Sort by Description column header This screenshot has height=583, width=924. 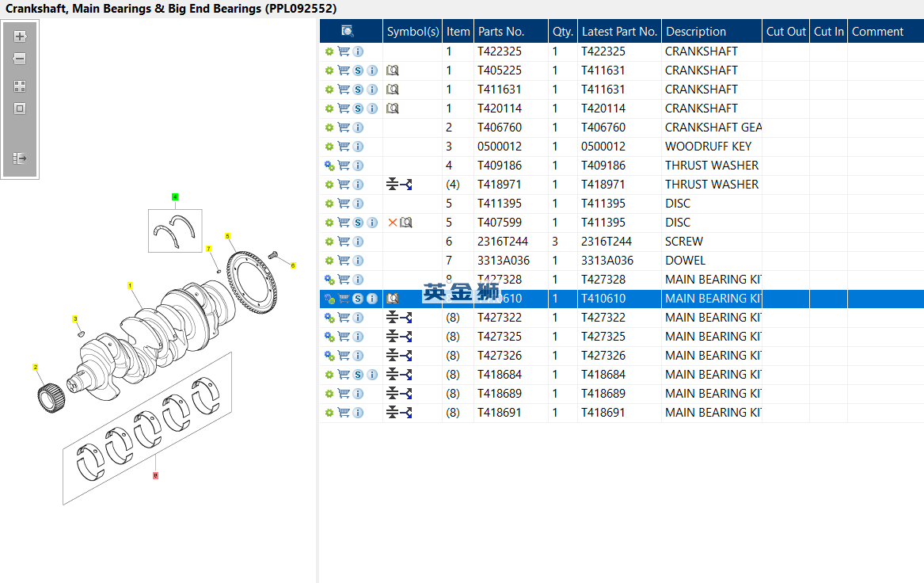click(711, 31)
